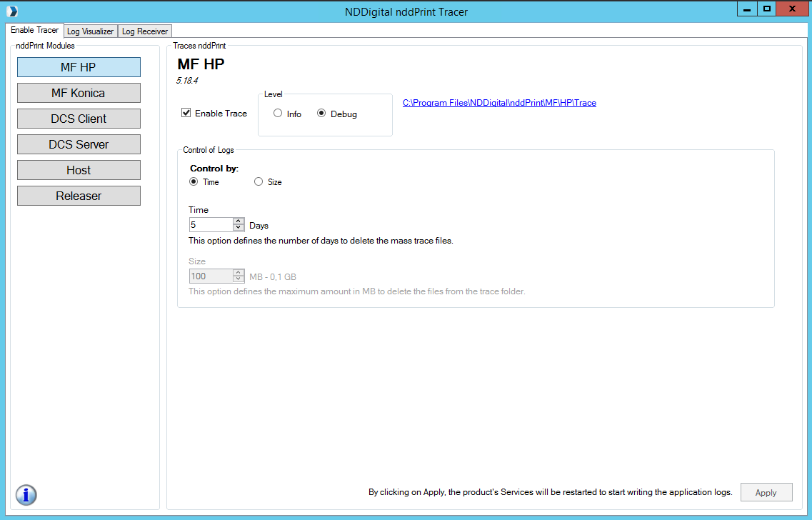The image size is (812, 520).
Task: Select the MF Konica module
Action: tap(79, 93)
